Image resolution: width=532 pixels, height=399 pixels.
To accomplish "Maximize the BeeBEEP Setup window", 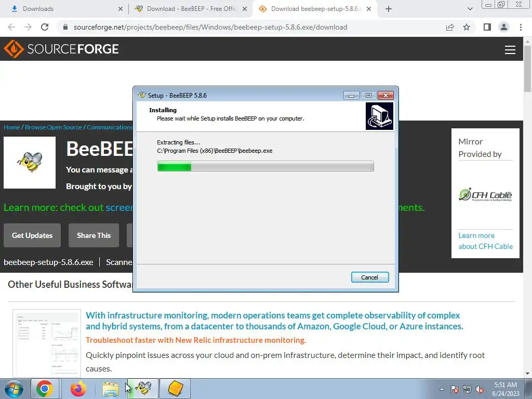I will point(368,96).
